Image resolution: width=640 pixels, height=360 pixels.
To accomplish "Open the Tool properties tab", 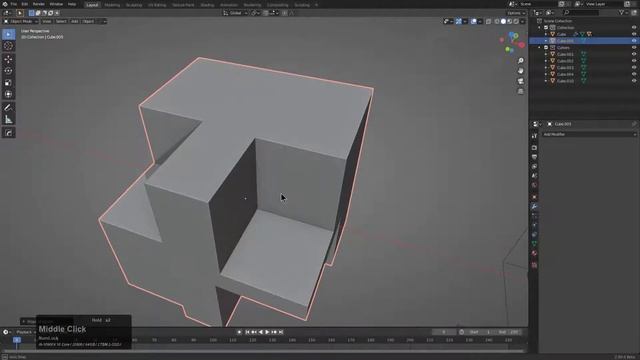I will [534, 136].
